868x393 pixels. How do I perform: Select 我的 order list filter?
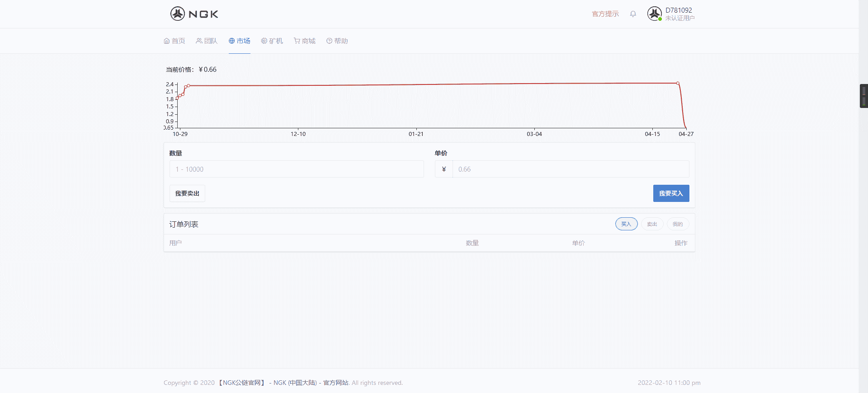pos(678,224)
